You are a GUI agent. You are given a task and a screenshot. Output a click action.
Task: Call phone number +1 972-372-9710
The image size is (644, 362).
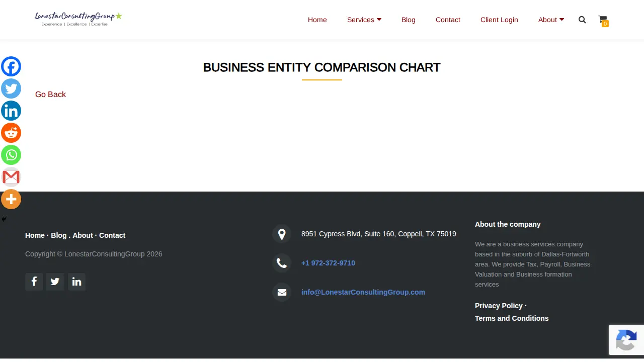point(328,263)
